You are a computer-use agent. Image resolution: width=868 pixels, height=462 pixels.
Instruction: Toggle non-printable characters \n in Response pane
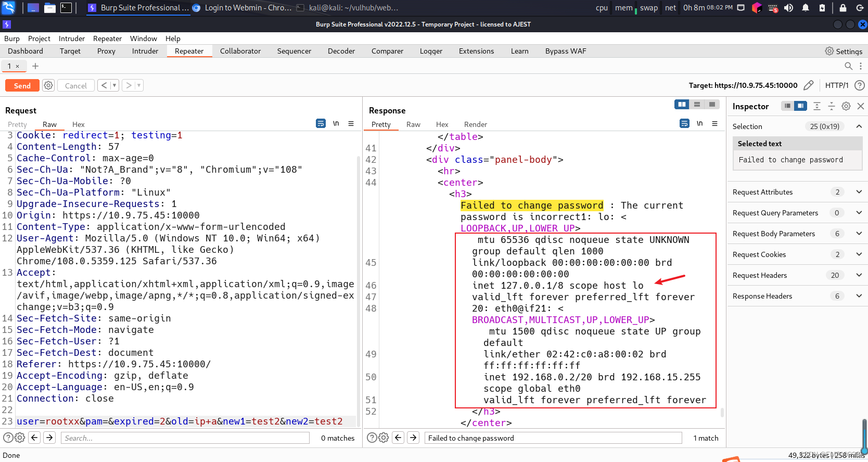coord(700,123)
